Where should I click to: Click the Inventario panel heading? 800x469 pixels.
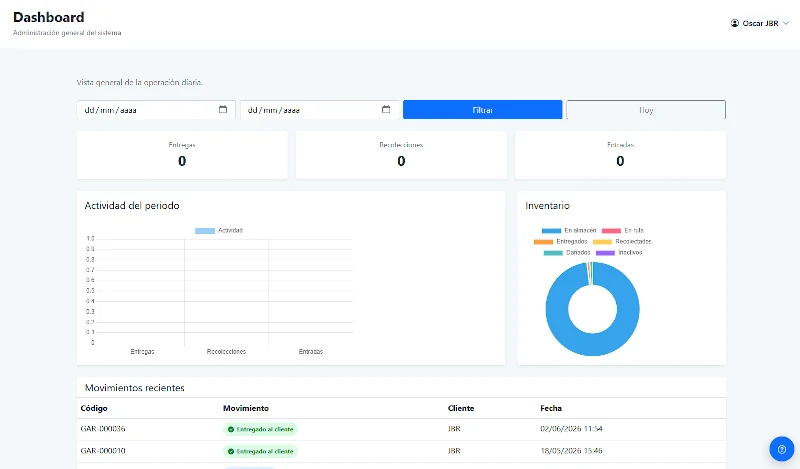pos(547,206)
